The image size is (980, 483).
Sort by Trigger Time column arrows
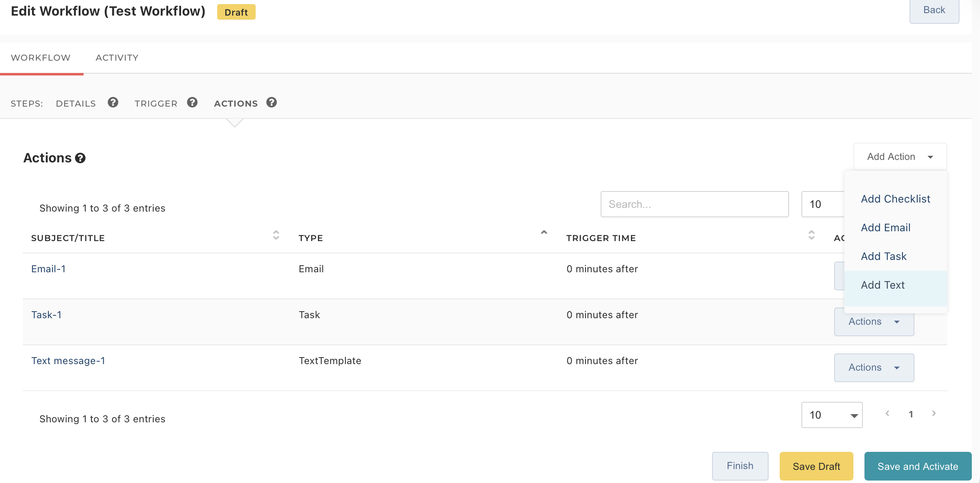click(x=811, y=235)
